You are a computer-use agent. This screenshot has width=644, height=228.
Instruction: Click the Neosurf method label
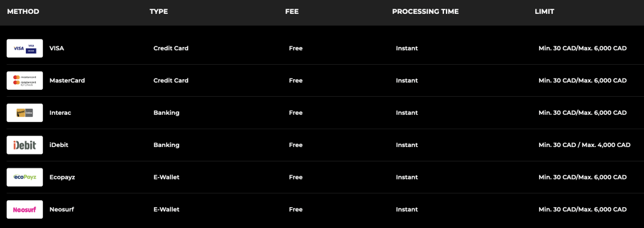point(62,210)
